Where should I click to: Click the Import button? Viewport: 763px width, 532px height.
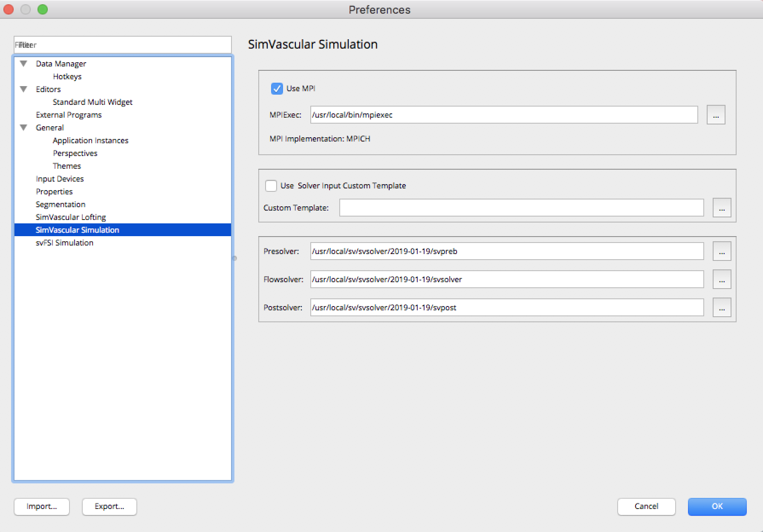pyautogui.click(x=41, y=506)
